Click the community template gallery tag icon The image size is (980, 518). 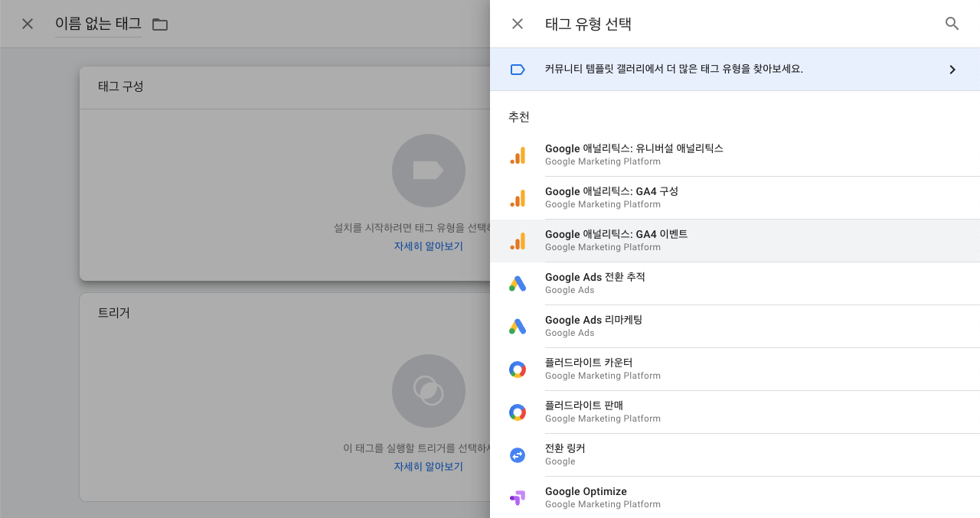tap(518, 70)
